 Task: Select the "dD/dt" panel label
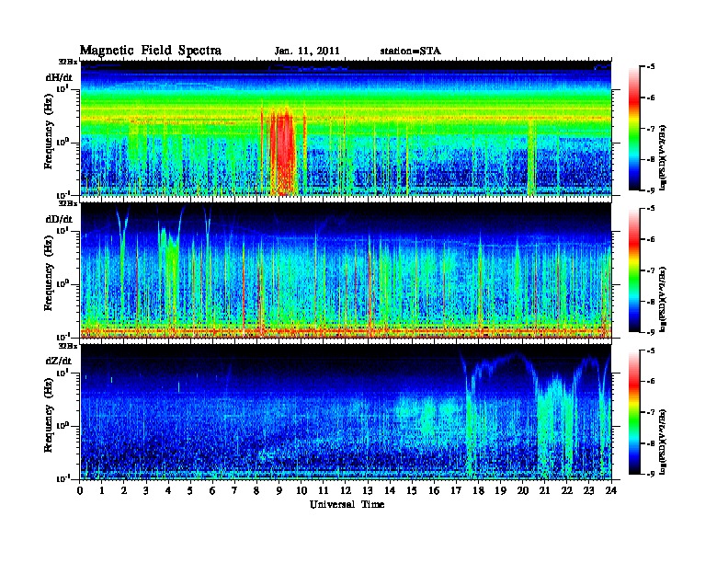tap(59, 219)
